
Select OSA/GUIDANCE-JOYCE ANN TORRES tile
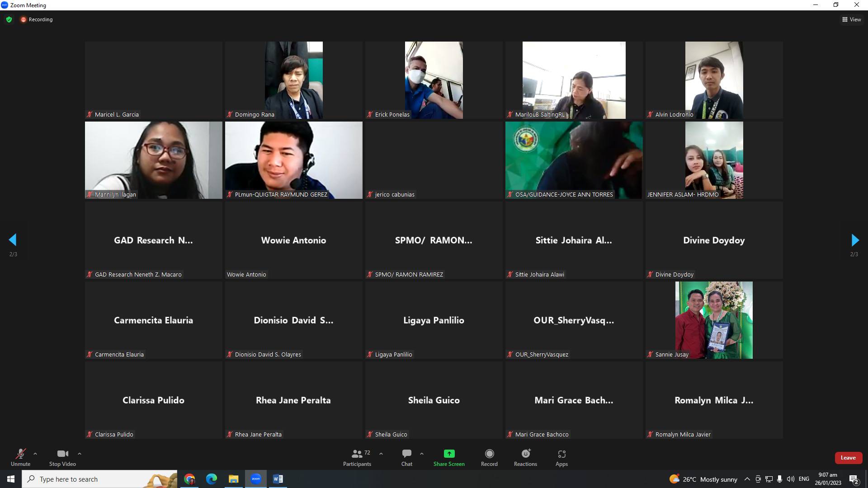[x=574, y=160]
